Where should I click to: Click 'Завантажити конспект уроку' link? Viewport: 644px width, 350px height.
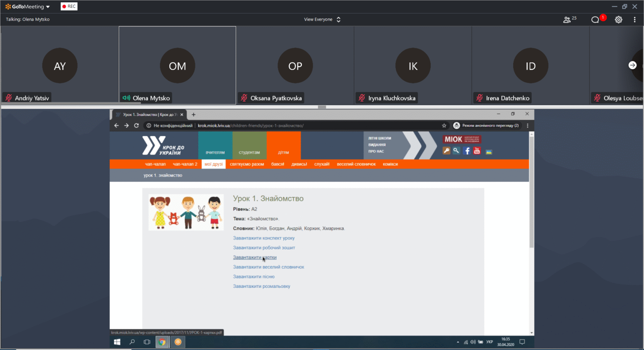[264, 238]
